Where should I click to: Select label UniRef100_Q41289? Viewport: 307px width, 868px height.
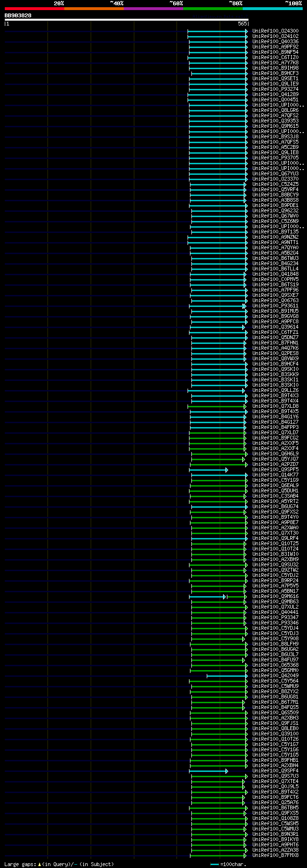pos(275,95)
